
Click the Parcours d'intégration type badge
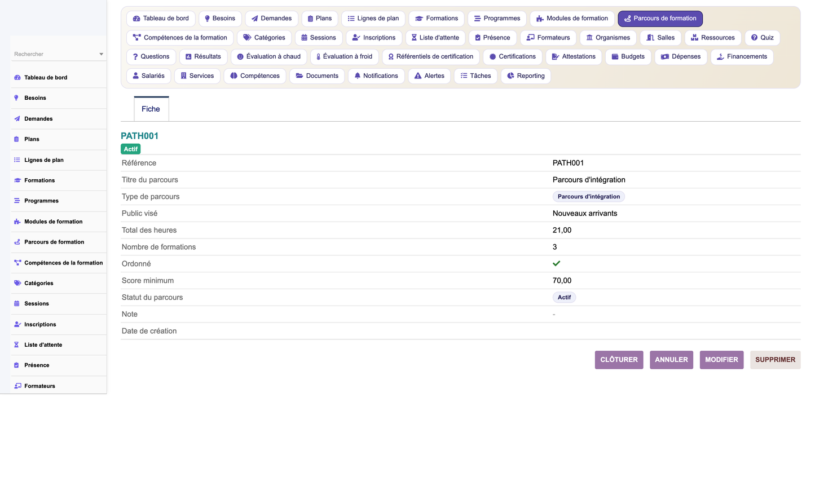(589, 197)
